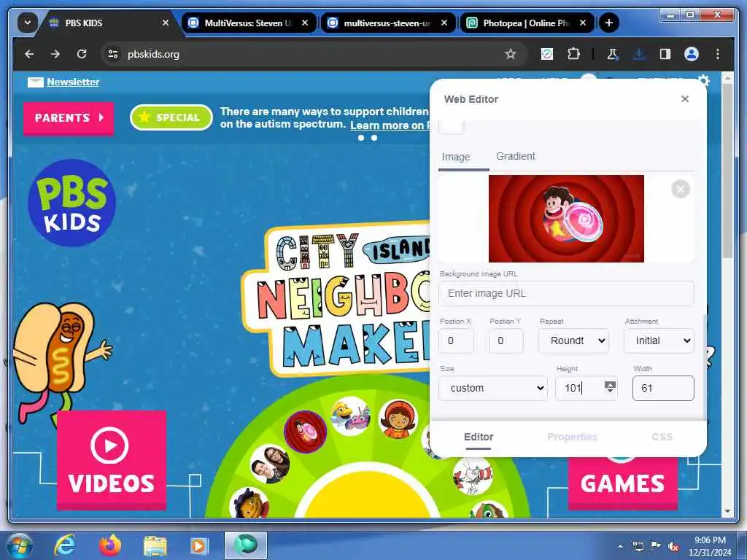
Task: Close the MultiVersus: Steven U tab
Action: click(x=305, y=23)
